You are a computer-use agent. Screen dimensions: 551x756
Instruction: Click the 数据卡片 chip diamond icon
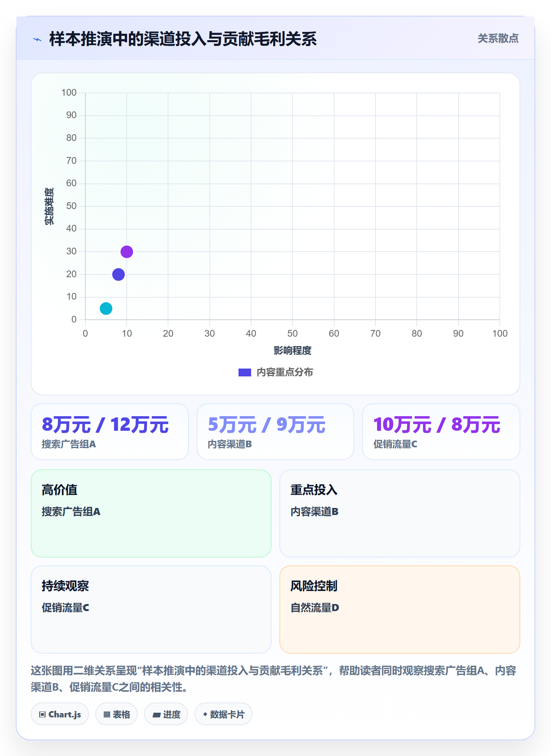(x=205, y=714)
